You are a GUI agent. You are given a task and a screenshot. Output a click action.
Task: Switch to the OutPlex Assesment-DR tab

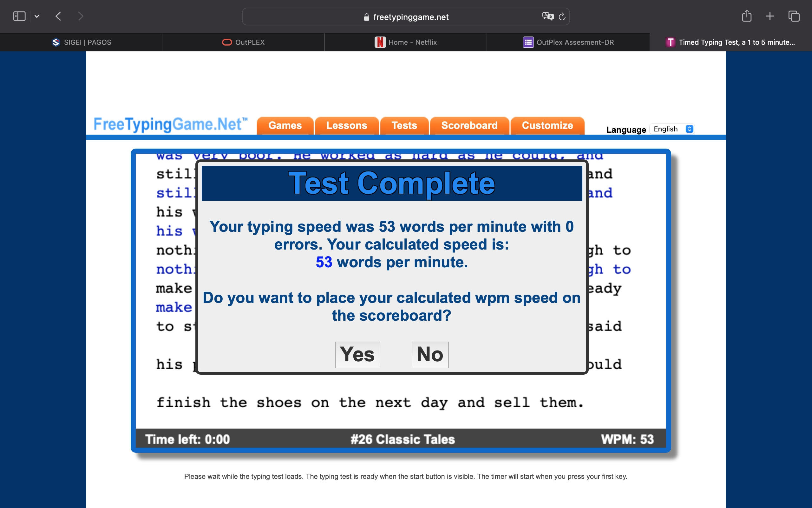568,42
